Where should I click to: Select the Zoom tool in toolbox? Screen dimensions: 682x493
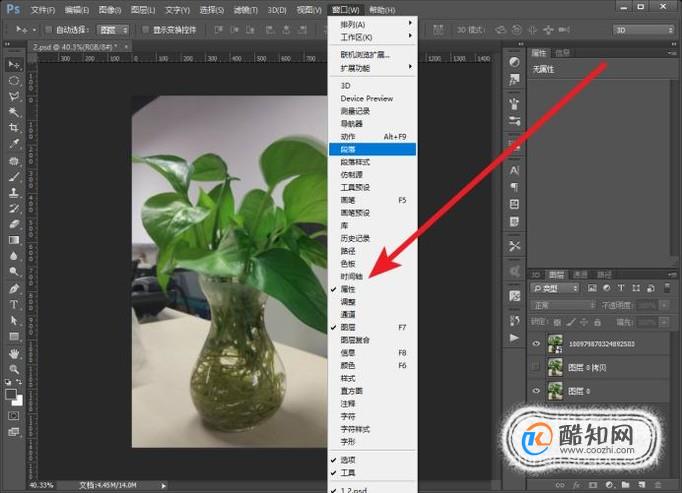(x=14, y=369)
